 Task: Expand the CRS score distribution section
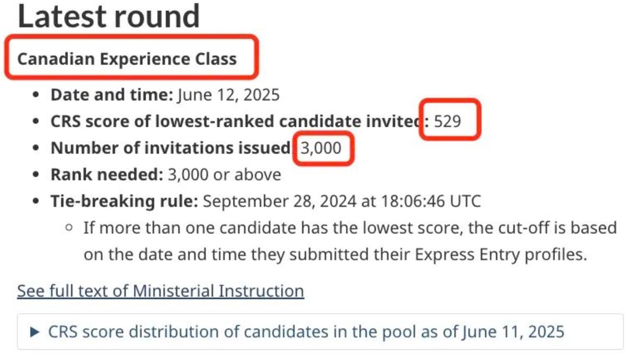point(305,332)
